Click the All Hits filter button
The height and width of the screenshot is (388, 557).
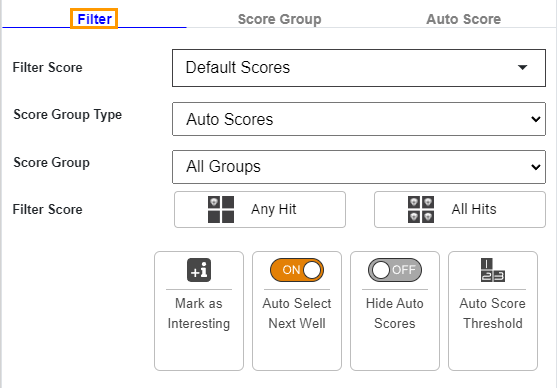tap(460, 210)
